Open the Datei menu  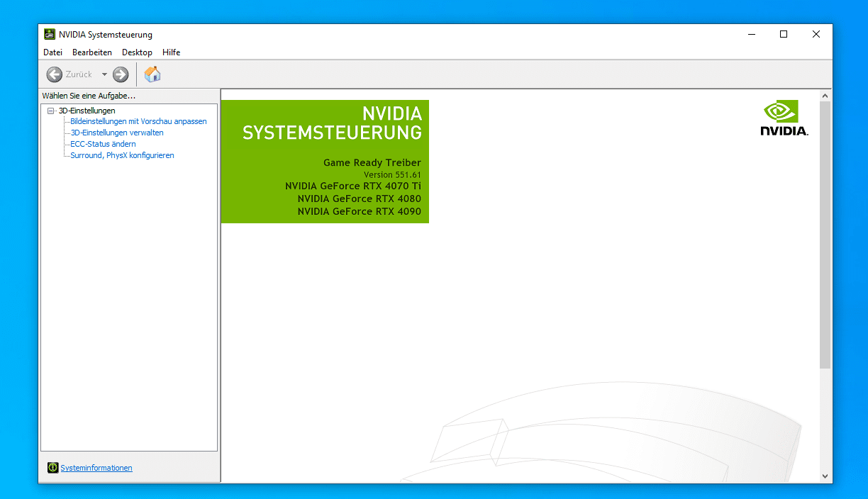(52, 52)
